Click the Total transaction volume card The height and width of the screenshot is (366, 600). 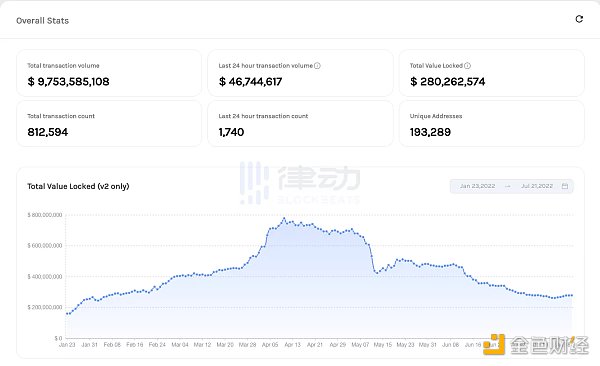point(109,73)
